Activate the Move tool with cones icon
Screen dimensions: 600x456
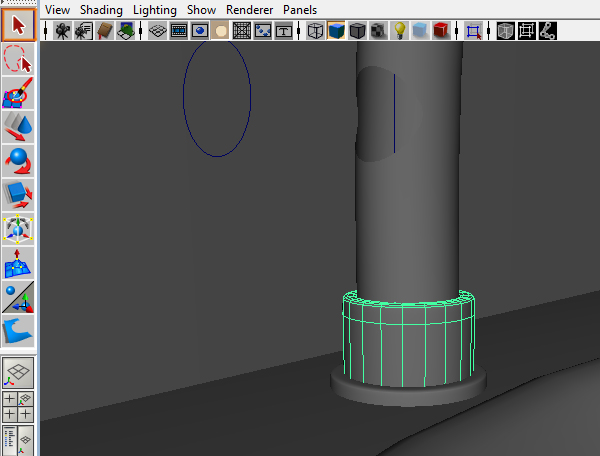[18, 127]
